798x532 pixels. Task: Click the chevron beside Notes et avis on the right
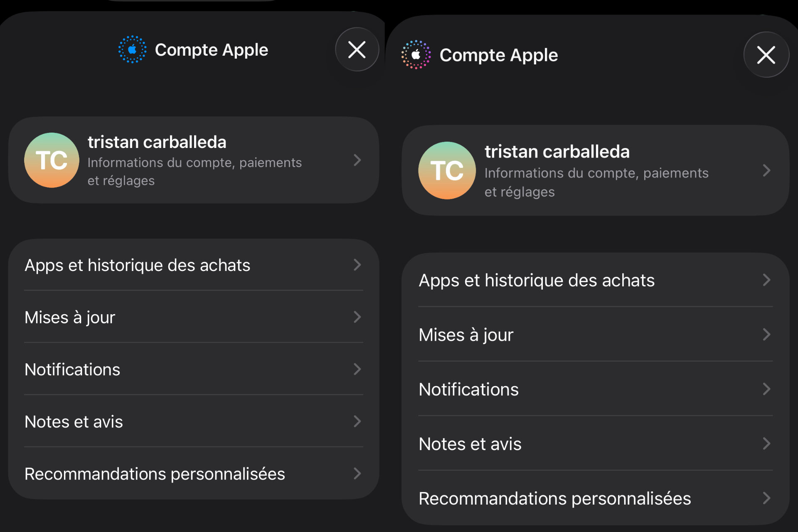pos(766,444)
